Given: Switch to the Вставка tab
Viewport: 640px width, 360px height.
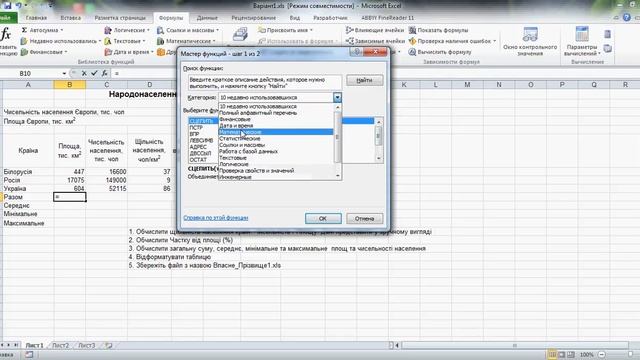Looking at the screenshot, I should pos(70,18).
